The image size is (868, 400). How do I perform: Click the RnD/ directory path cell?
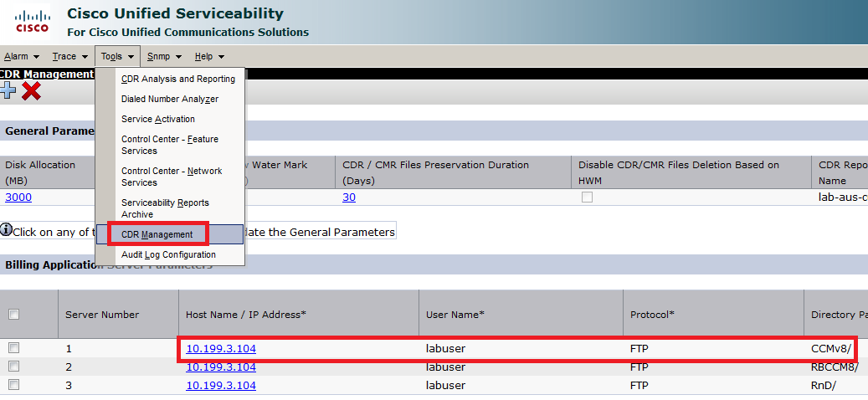coord(822,385)
